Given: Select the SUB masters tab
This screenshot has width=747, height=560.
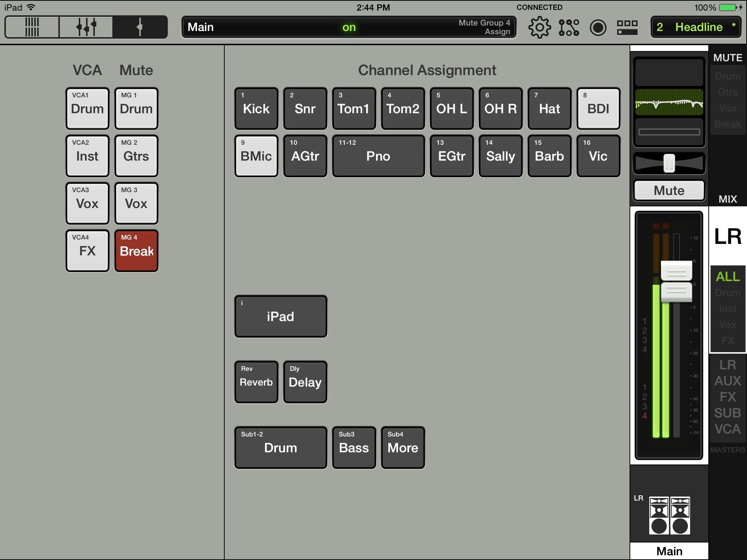Looking at the screenshot, I should click(x=727, y=413).
